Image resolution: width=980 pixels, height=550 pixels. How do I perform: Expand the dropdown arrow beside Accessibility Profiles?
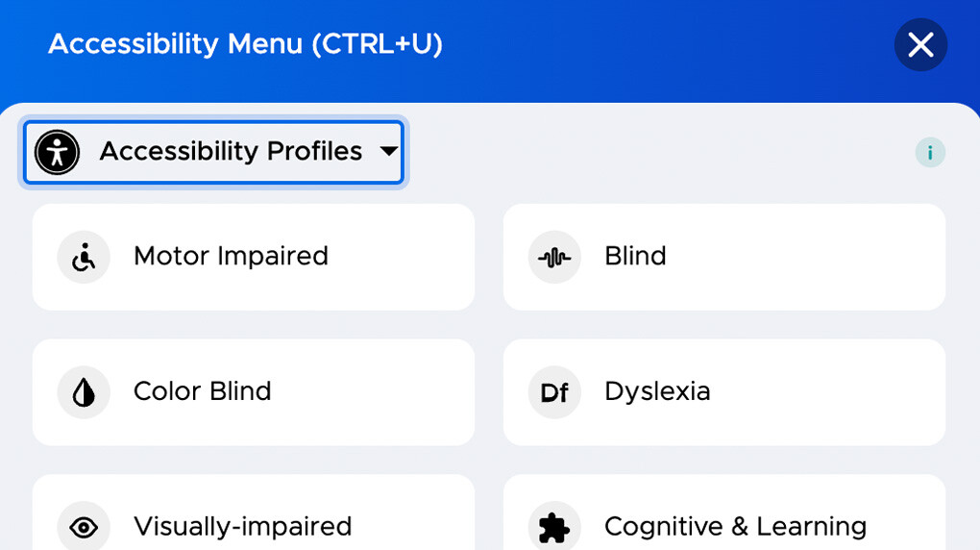click(388, 151)
